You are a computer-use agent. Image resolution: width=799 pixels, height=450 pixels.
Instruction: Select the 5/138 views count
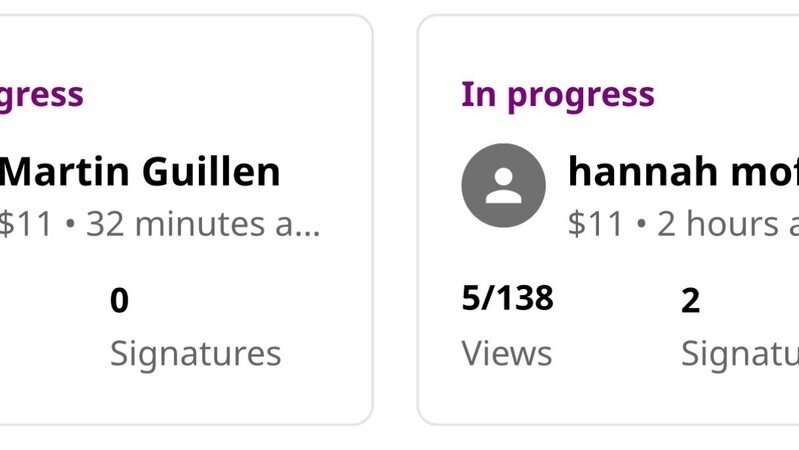coord(507,298)
